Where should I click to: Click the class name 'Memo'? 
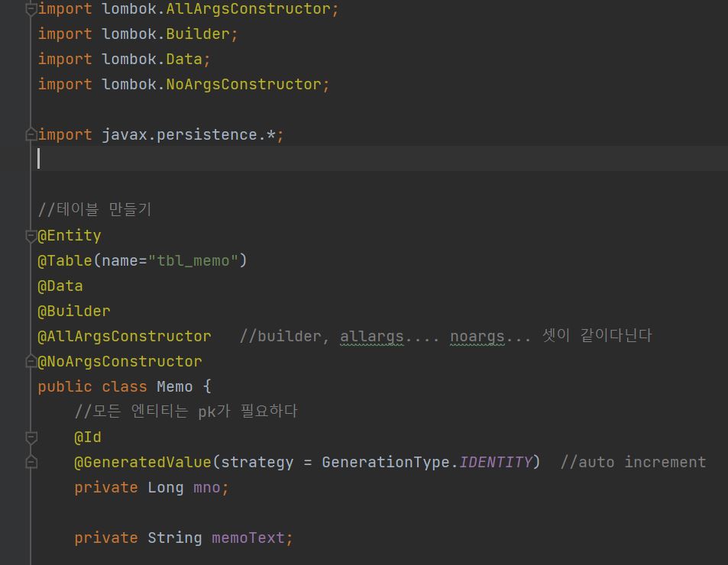coord(175,386)
